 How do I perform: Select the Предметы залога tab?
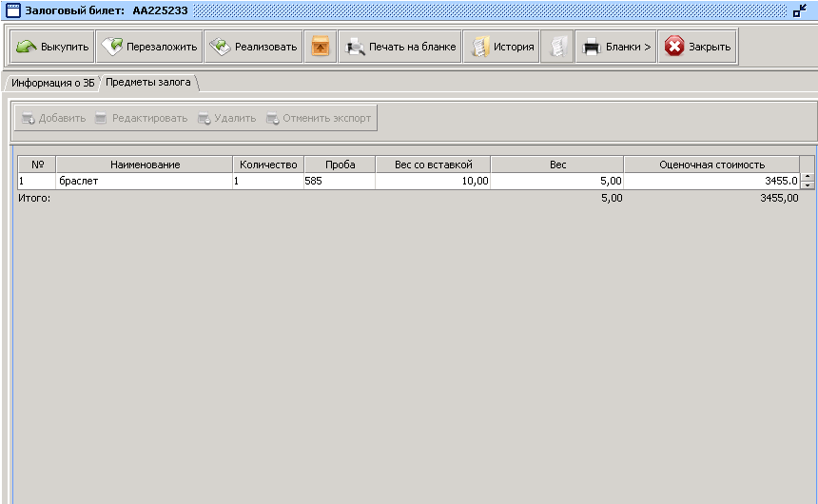coord(148,83)
